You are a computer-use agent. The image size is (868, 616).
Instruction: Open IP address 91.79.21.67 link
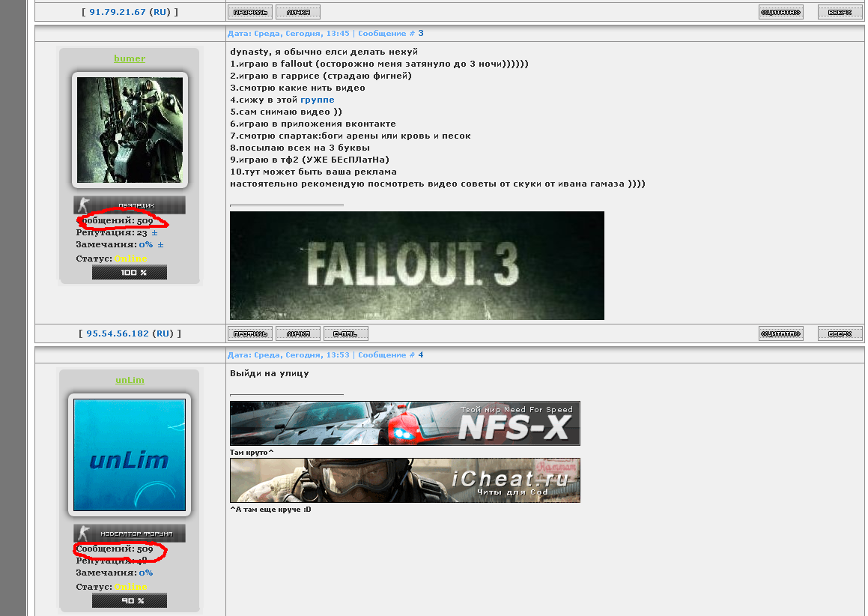(118, 12)
